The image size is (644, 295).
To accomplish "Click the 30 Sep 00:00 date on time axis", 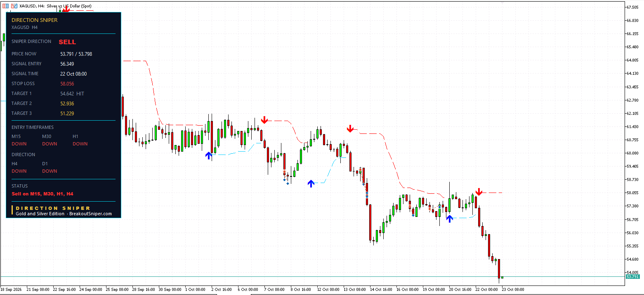I will pyautogui.click(x=170, y=290).
